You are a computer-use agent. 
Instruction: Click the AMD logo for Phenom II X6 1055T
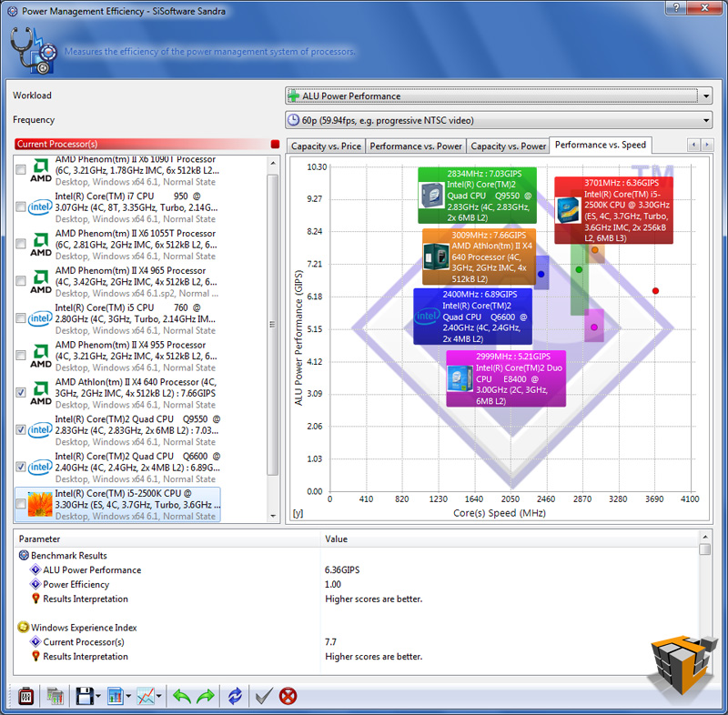41,244
